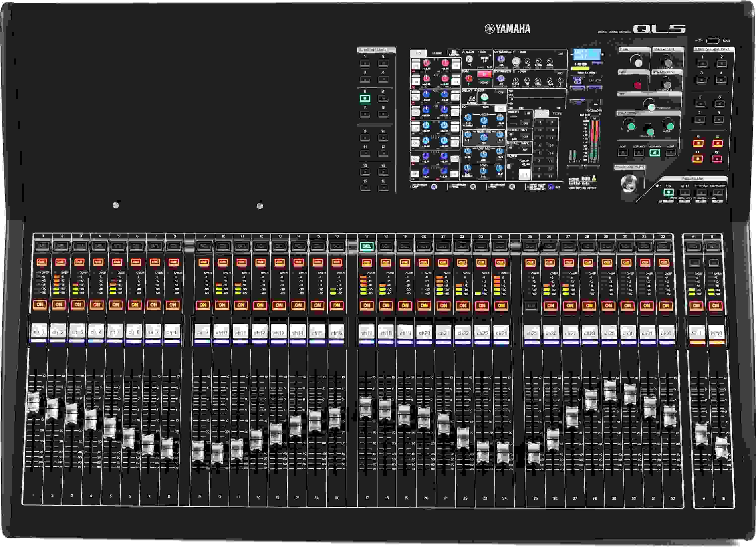
Task: Switch to the MIX tab on the touchscreen
Action: click(418, 53)
